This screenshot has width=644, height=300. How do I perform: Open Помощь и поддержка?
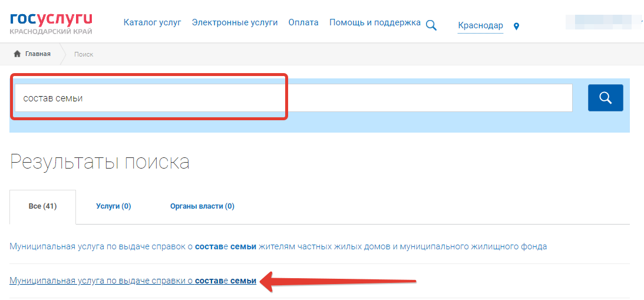(375, 22)
